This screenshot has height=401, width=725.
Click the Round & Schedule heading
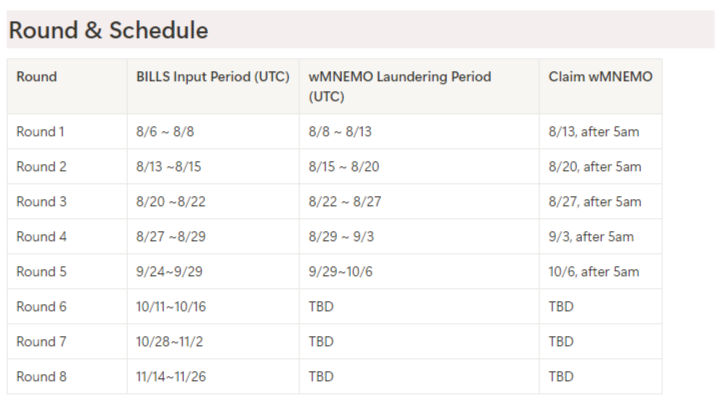pyautogui.click(x=108, y=31)
